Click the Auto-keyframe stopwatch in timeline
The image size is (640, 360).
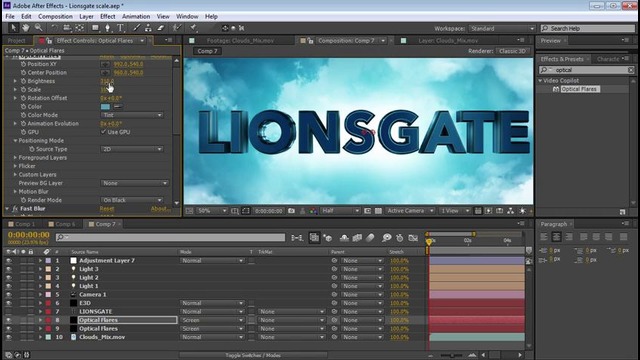[x=400, y=238]
